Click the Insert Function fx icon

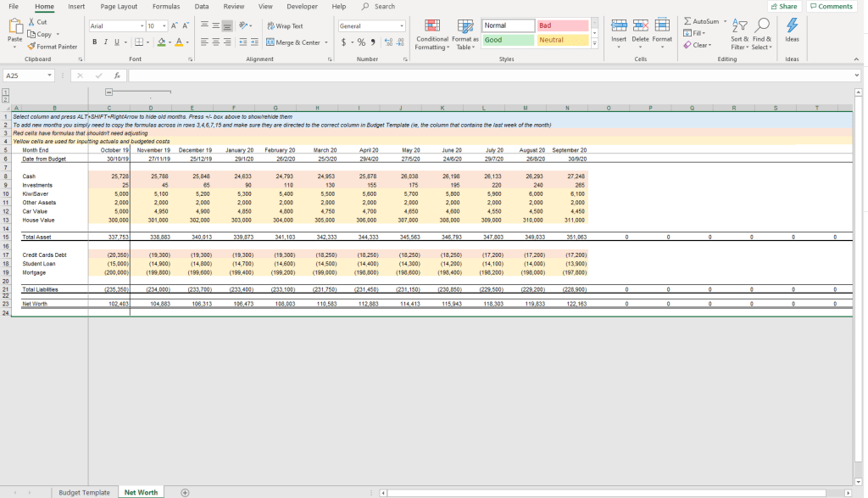(116, 76)
